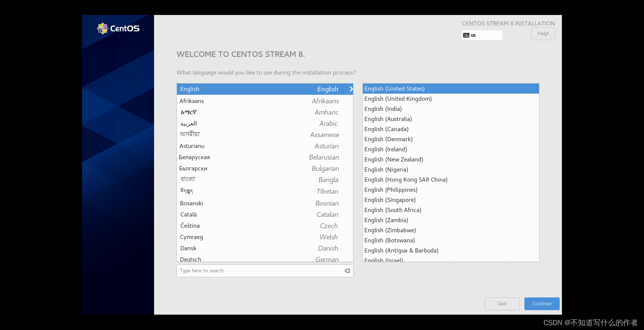Select English (Denmark) locale
Image resolution: width=644 pixels, height=330 pixels.
(x=451, y=139)
